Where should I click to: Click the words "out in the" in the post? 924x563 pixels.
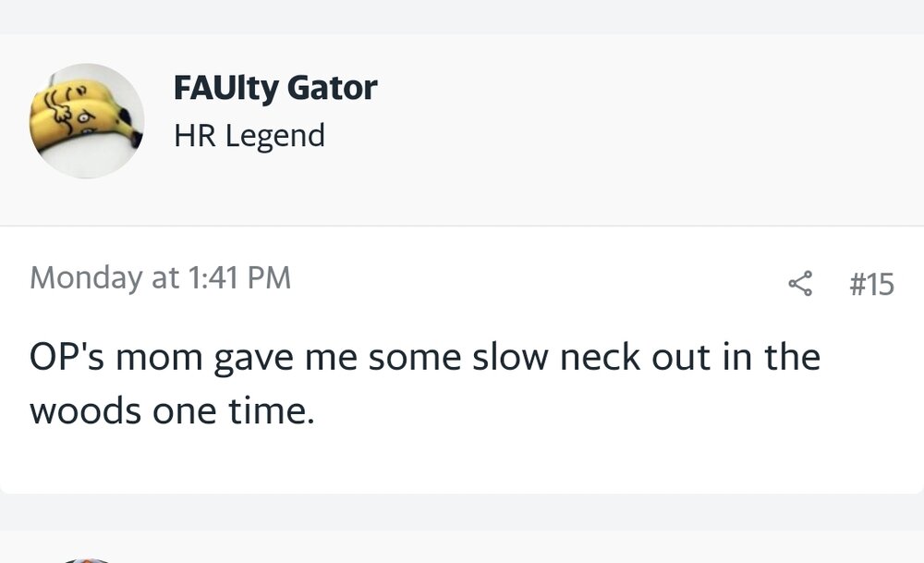729,357
